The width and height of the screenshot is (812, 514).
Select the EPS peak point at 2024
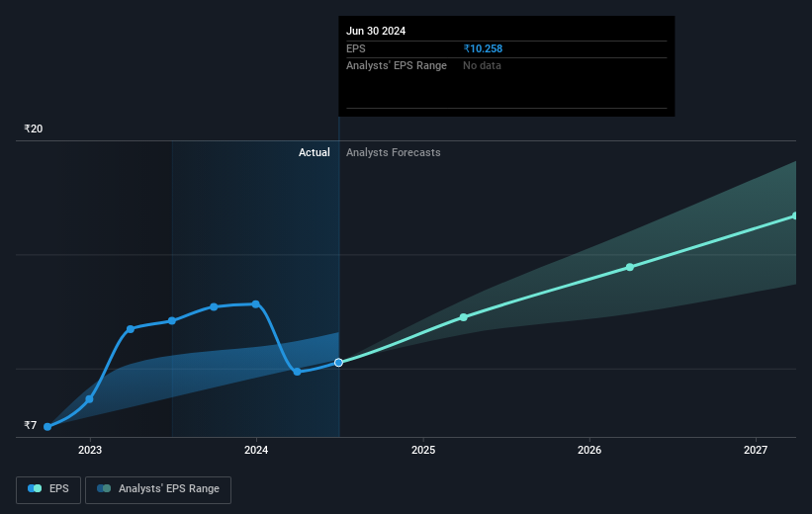[256, 303]
